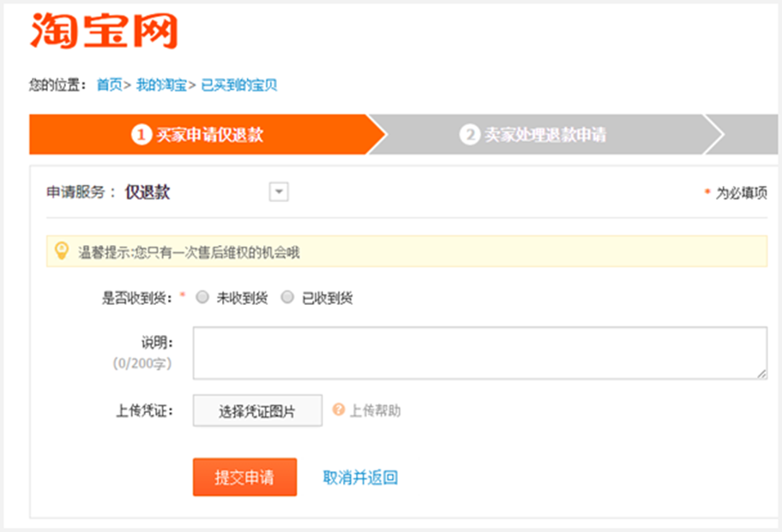Click 取消并返回 to cancel
This screenshot has height=532, width=782.
point(360,478)
